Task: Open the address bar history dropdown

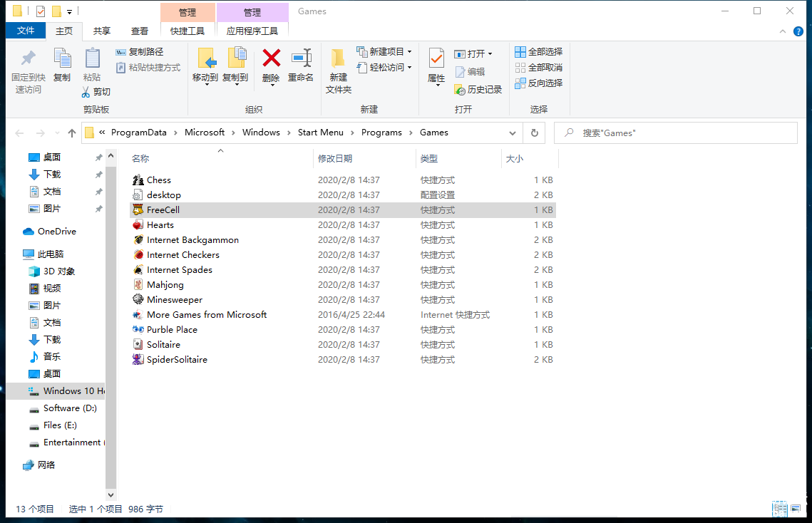Action: click(512, 133)
